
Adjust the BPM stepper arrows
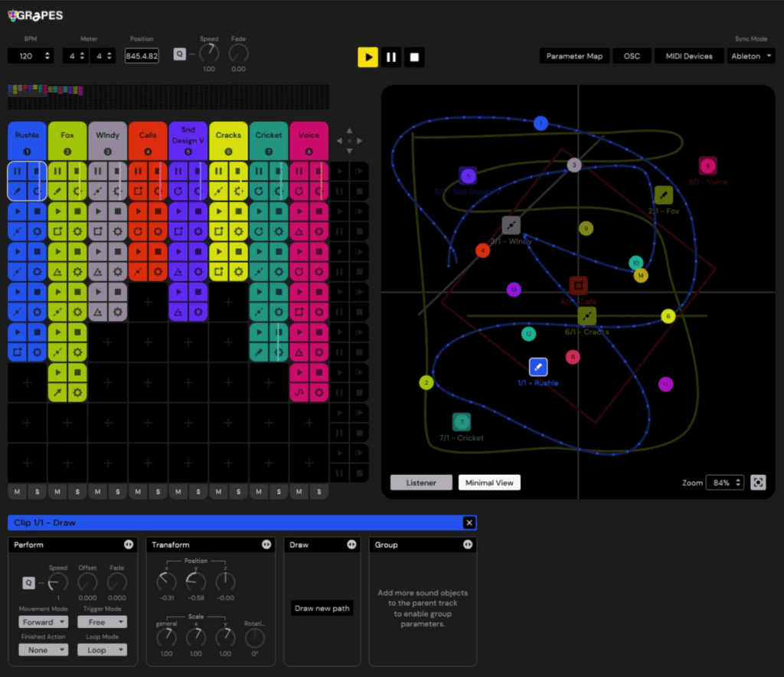(x=47, y=56)
